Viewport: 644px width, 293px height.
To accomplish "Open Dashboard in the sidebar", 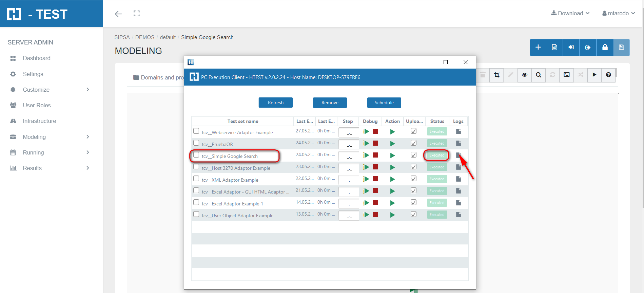I will tap(37, 58).
